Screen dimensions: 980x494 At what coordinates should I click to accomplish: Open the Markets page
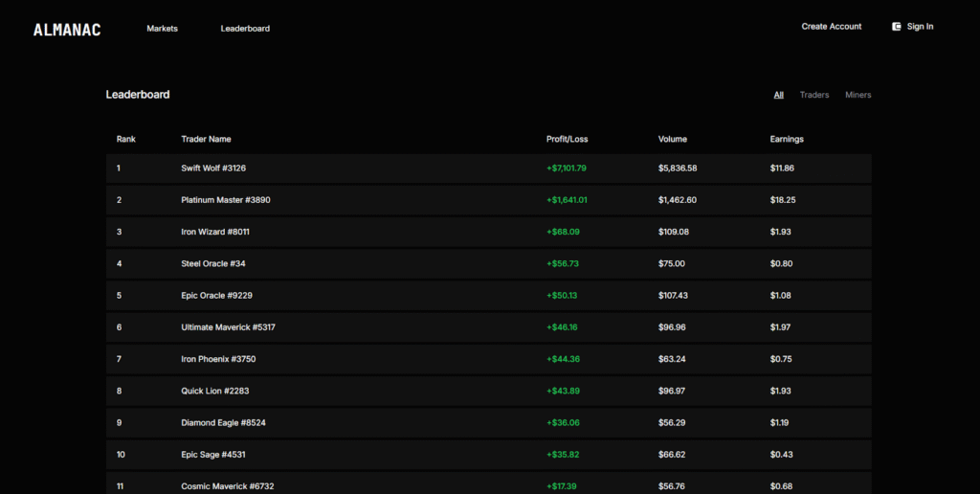coord(162,29)
